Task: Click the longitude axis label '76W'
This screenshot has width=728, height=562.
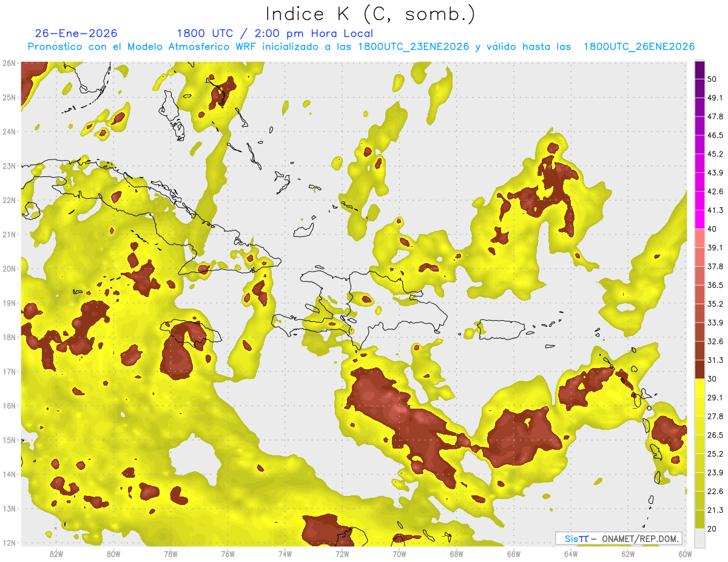Action: point(227,554)
